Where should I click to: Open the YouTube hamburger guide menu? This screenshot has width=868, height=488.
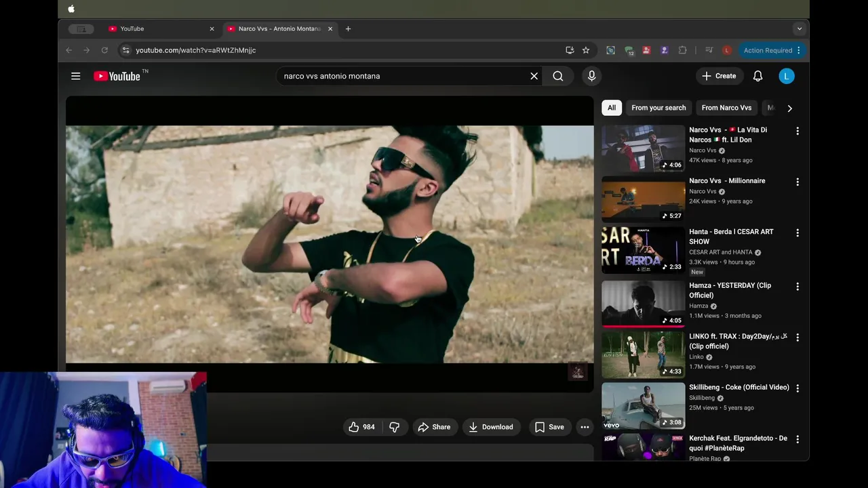[x=76, y=76]
